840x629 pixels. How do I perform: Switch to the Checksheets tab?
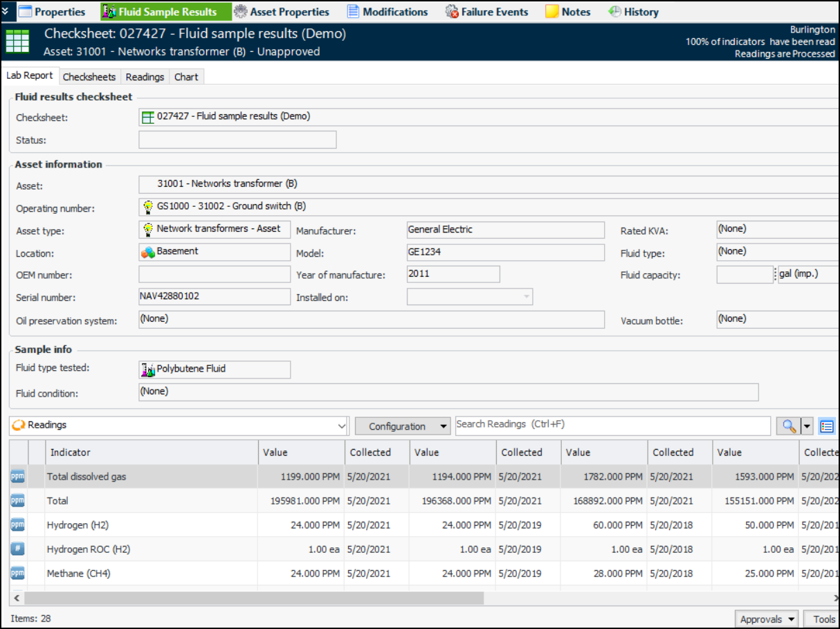pyautogui.click(x=89, y=77)
